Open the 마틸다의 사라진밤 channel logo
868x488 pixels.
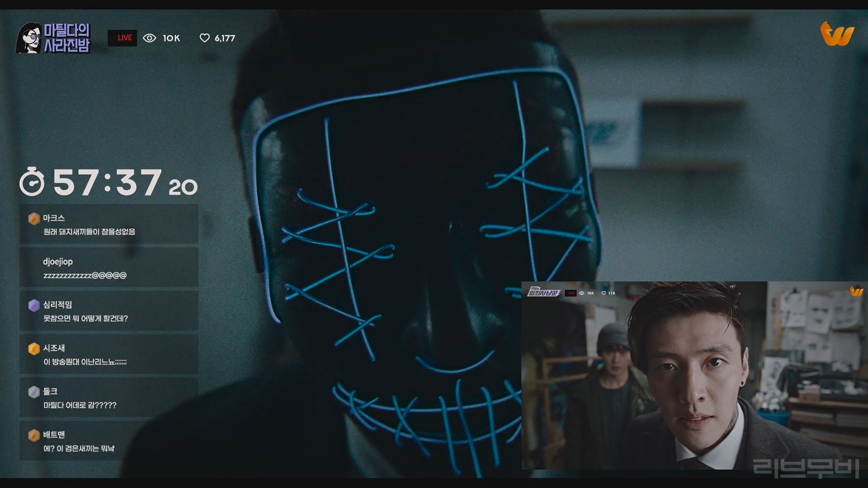[x=54, y=38]
